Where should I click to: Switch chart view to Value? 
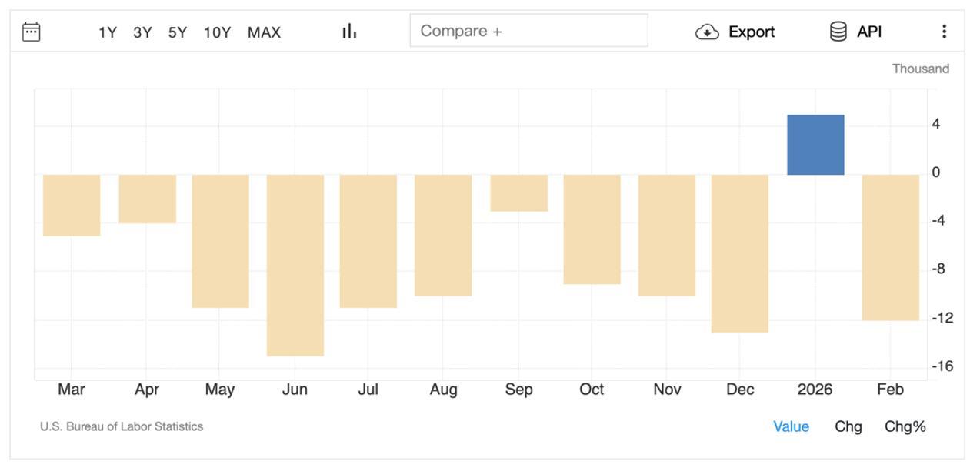point(791,426)
